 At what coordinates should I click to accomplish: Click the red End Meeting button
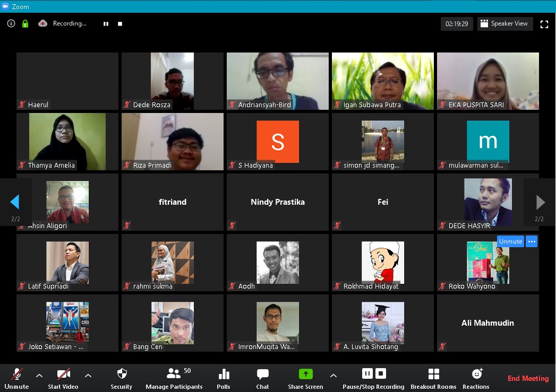pyautogui.click(x=527, y=378)
